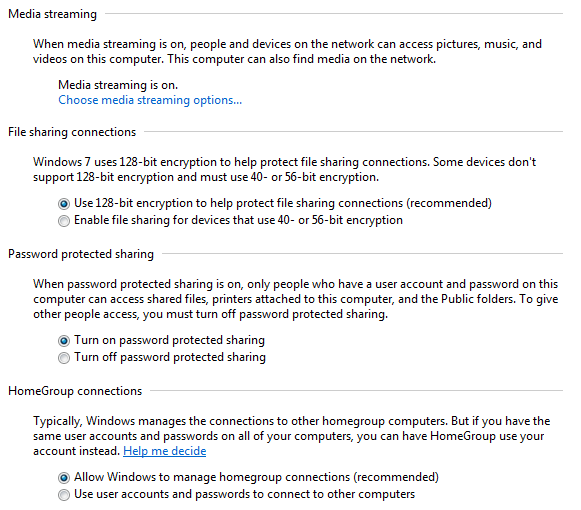This screenshot has width=581, height=510.
Task: Click the HomeGroup connections heading
Action: pos(75,391)
